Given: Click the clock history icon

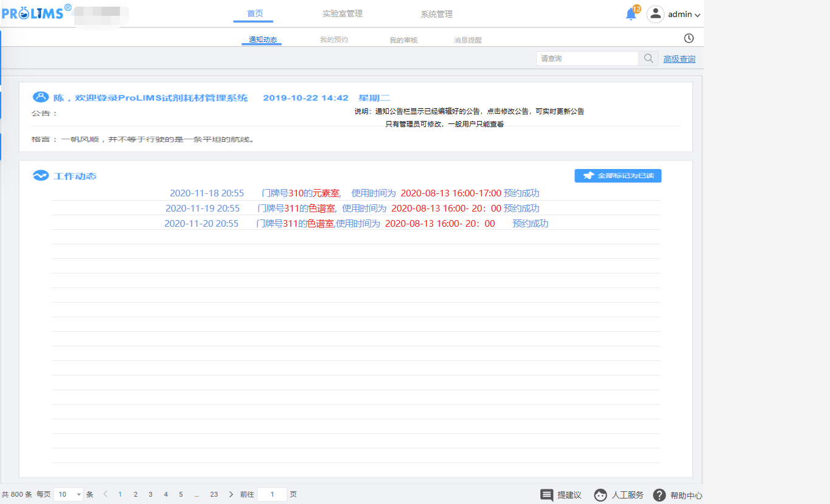Looking at the screenshot, I should [689, 38].
